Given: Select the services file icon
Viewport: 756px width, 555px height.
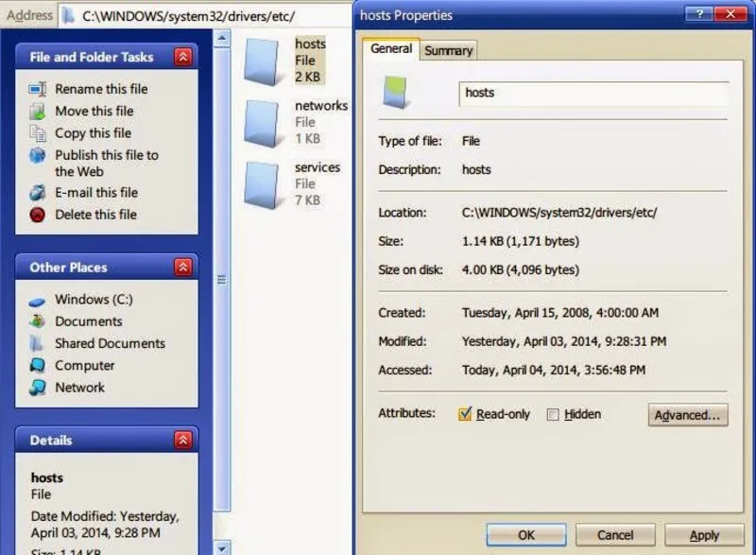Looking at the screenshot, I should 262,185.
